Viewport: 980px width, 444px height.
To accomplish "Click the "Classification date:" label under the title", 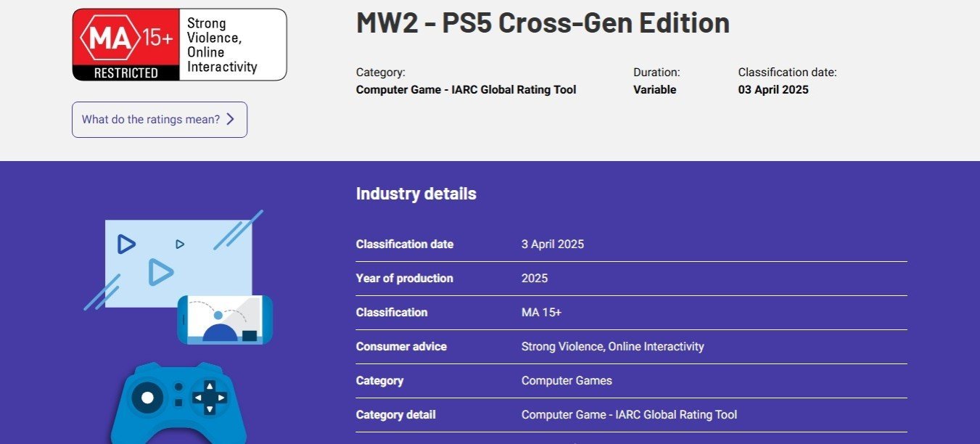I will point(788,73).
